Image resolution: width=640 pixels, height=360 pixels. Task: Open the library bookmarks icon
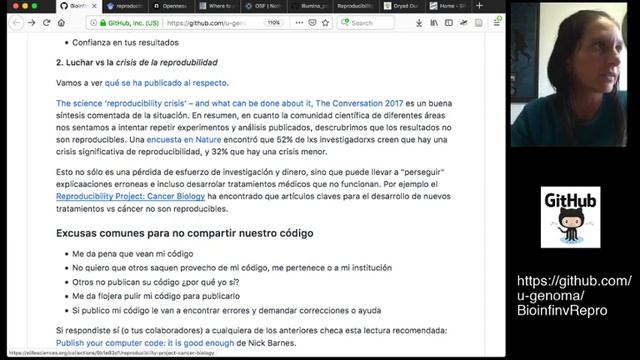point(434,23)
